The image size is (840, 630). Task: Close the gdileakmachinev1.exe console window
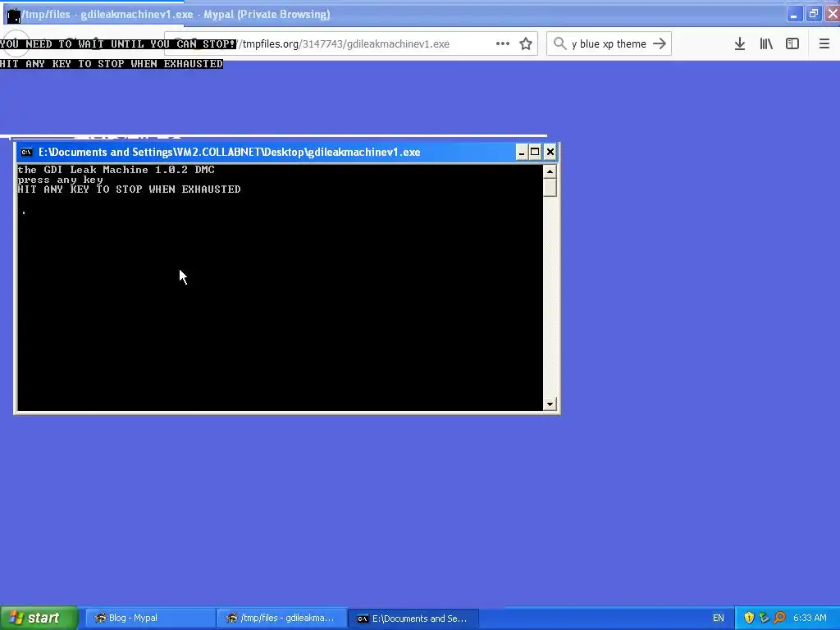coord(550,152)
